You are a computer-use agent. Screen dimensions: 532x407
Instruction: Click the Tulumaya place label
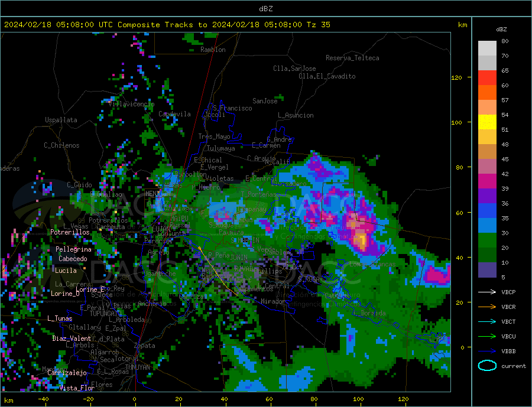click(221, 148)
